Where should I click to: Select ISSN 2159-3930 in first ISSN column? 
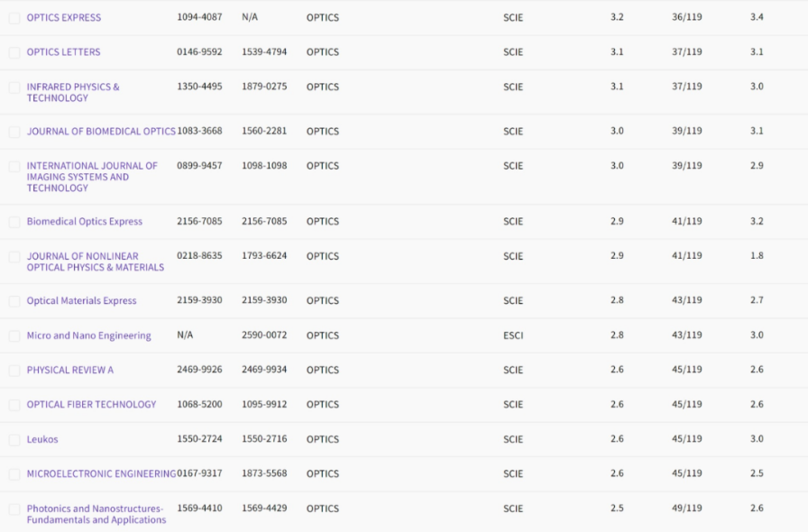(199, 300)
